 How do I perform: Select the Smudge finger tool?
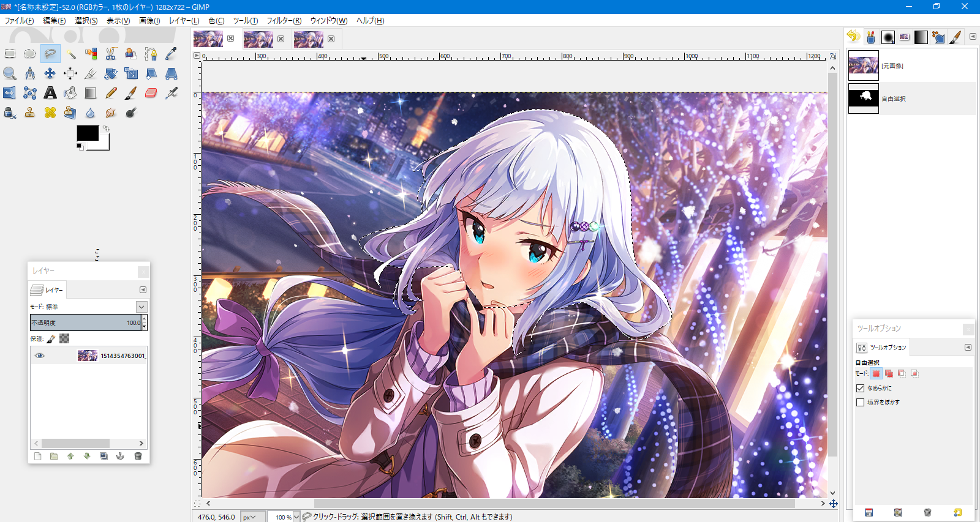tap(111, 113)
